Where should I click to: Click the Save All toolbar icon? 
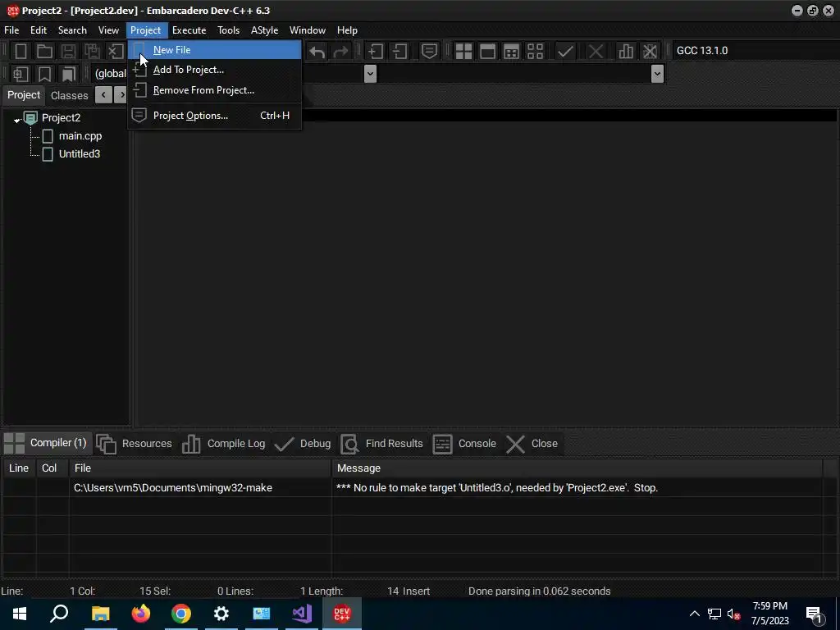click(x=92, y=51)
